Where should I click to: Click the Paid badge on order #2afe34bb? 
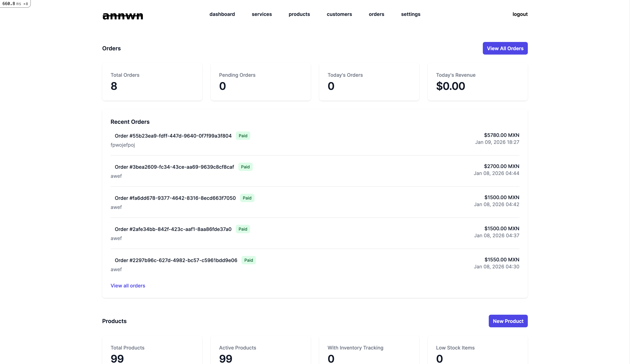pyautogui.click(x=243, y=229)
